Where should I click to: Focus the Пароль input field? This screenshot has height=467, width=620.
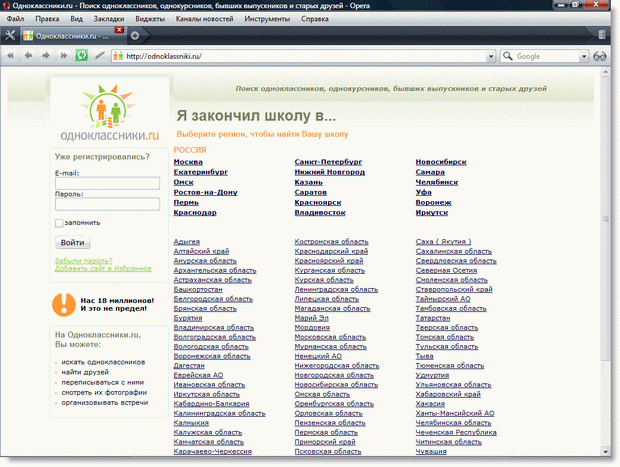tap(108, 204)
